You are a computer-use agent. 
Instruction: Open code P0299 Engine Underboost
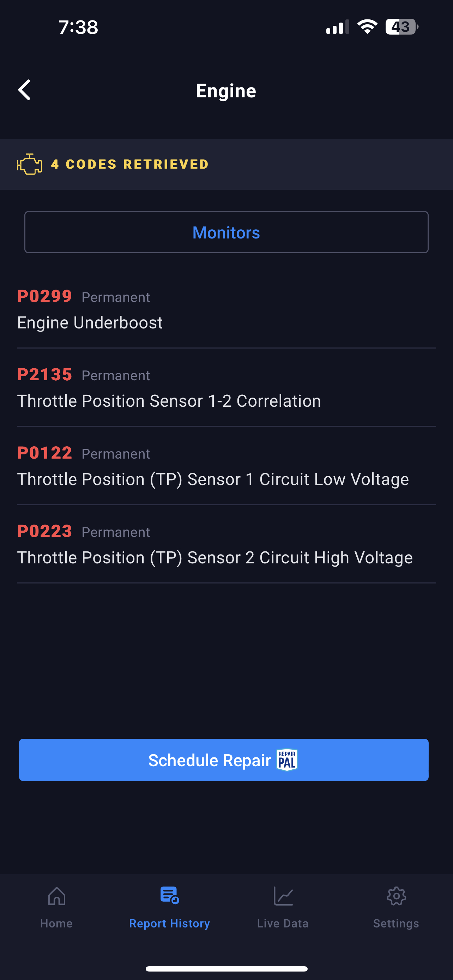pyautogui.click(x=226, y=309)
